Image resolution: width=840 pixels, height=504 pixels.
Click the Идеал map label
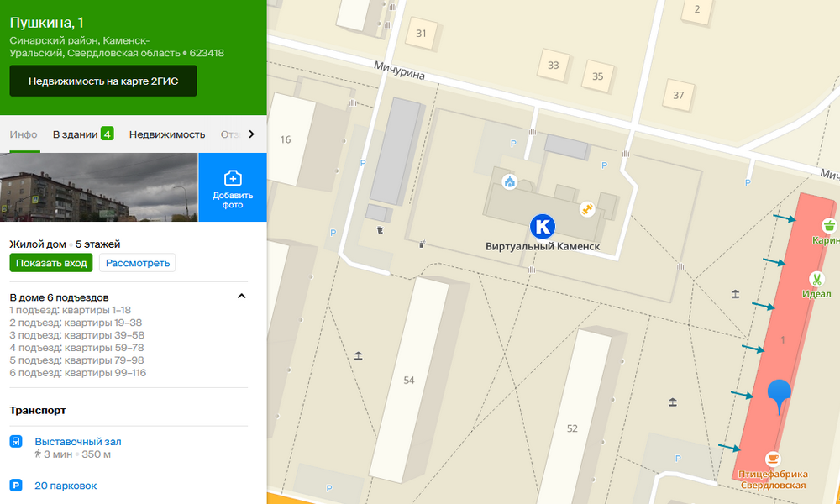816,293
